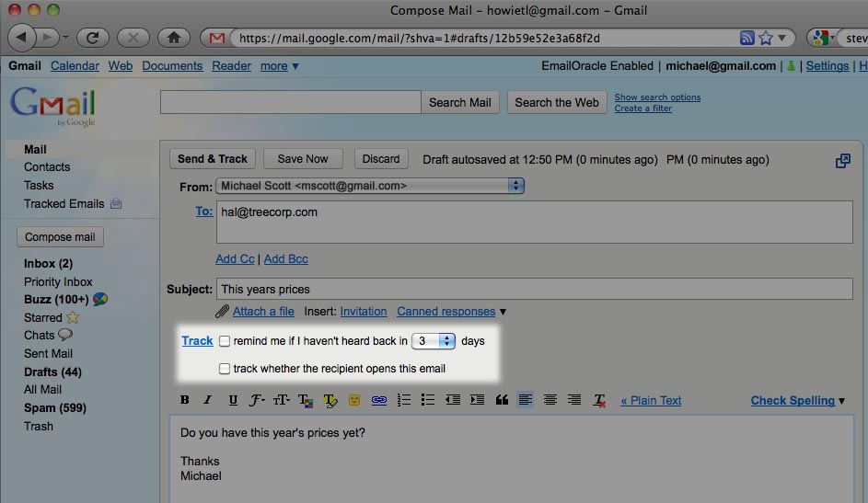Viewport: 868px width, 503px height.
Task: Click the Search Mail button
Action: pyautogui.click(x=460, y=103)
